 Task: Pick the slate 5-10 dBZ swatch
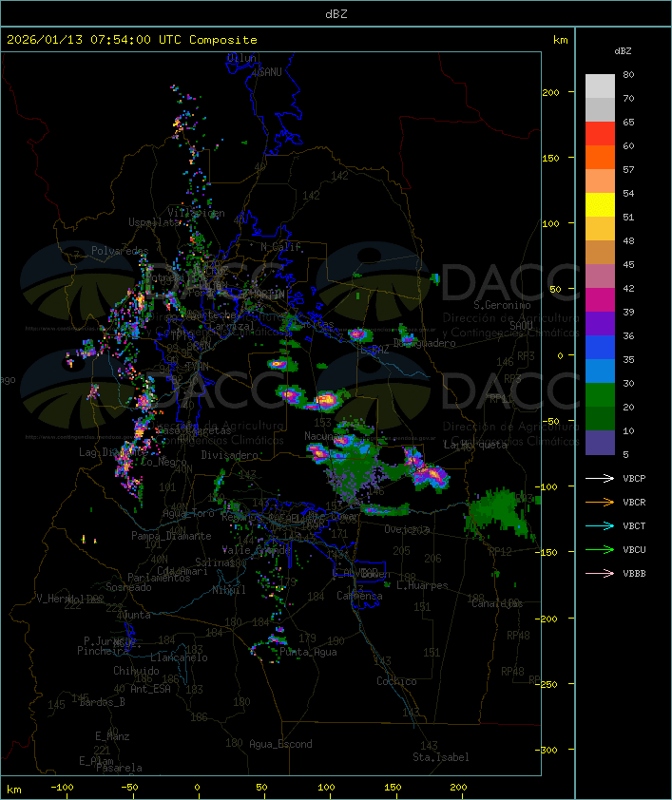pyautogui.click(x=600, y=443)
